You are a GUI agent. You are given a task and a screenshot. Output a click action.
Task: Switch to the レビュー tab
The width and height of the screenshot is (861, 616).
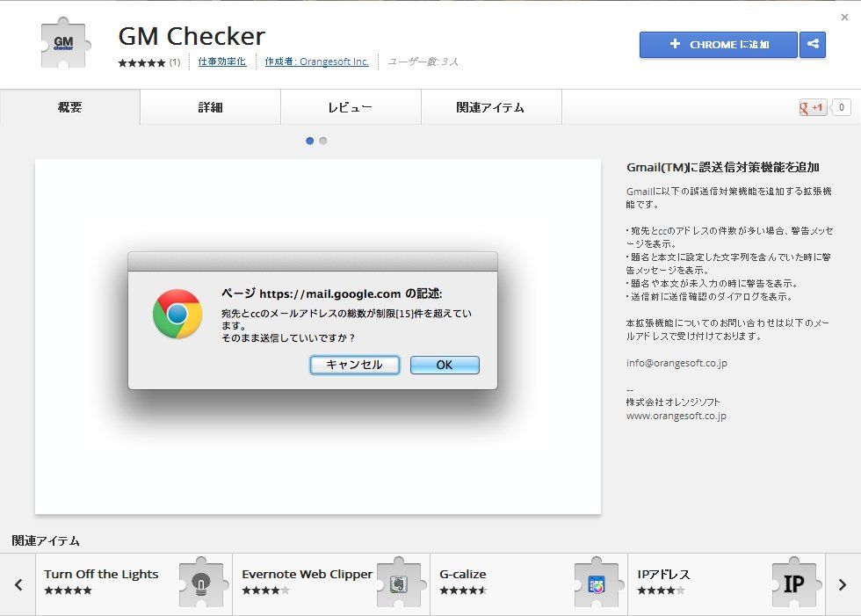(351, 107)
